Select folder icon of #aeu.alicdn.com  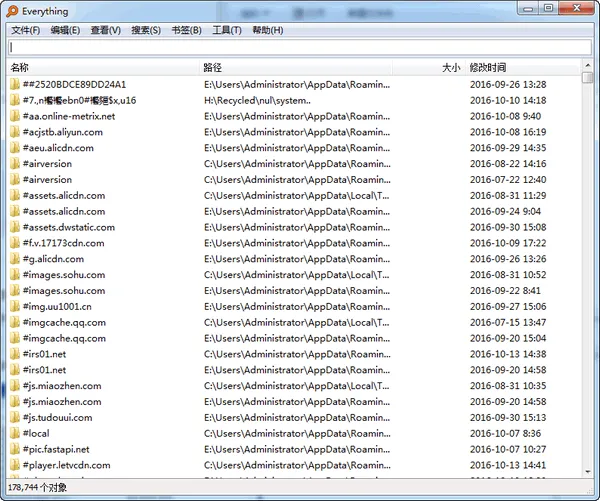point(15,148)
